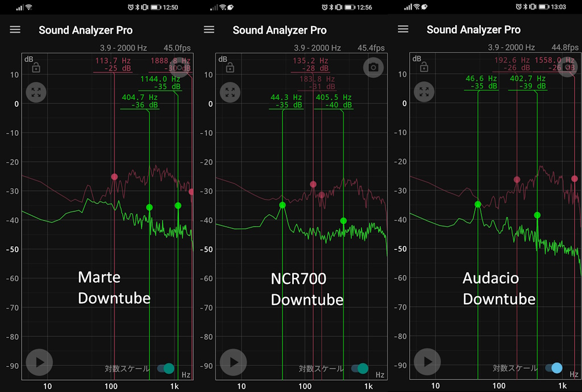
Task: Capture NCR700 graph with the camera button
Action: 373,68
